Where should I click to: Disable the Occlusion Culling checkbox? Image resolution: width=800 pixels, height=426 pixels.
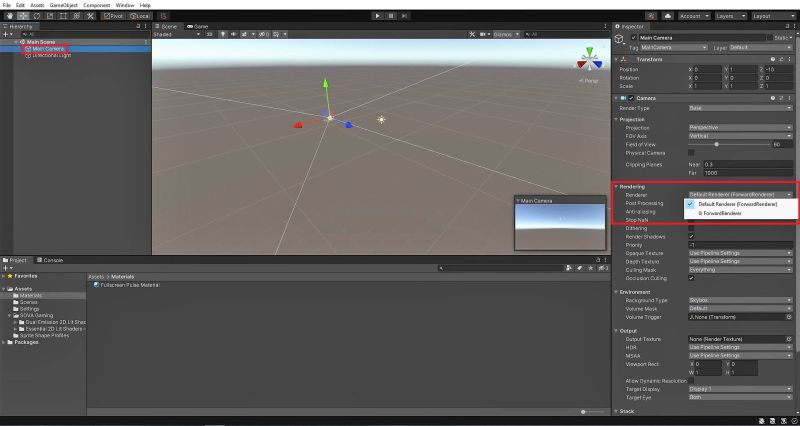click(691, 278)
